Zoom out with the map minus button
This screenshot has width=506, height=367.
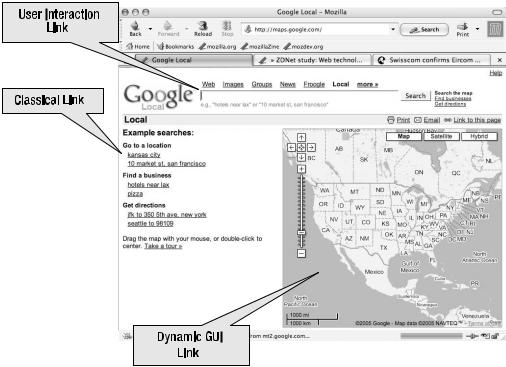[301, 254]
